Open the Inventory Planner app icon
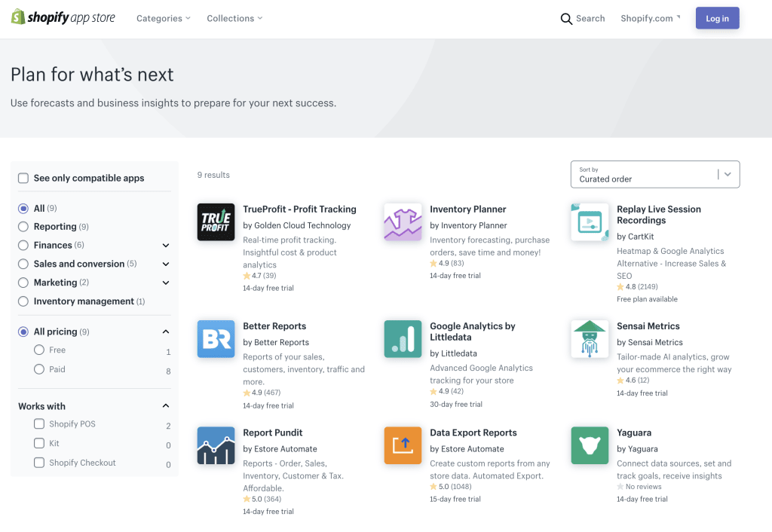 tap(403, 222)
